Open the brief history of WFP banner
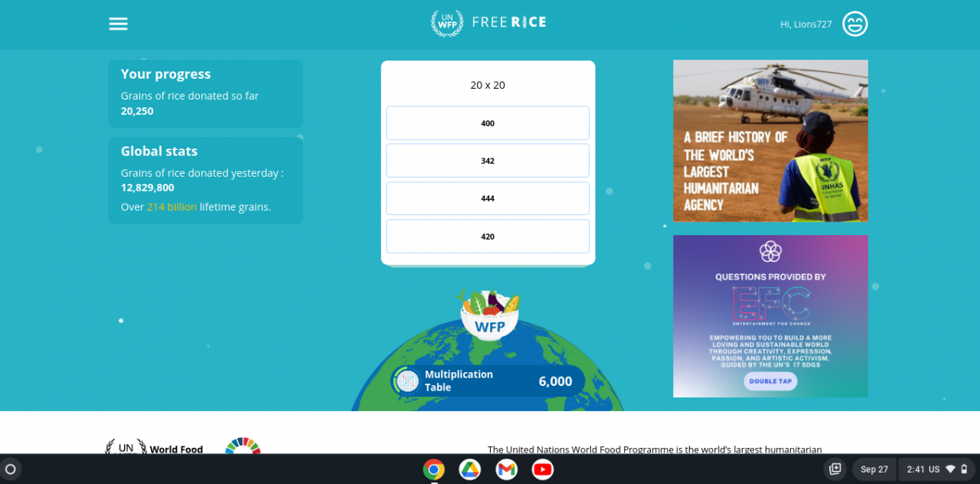Viewport: 980px width, 484px height. click(x=770, y=141)
